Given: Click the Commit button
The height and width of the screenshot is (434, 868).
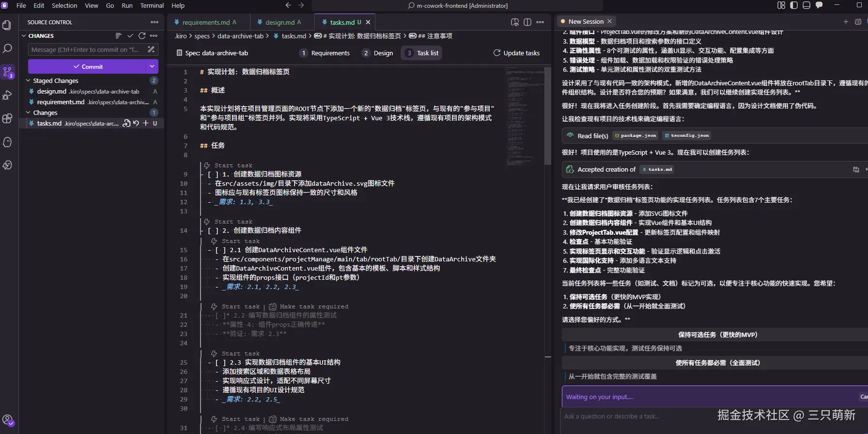Looking at the screenshot, I should point(88,66).
